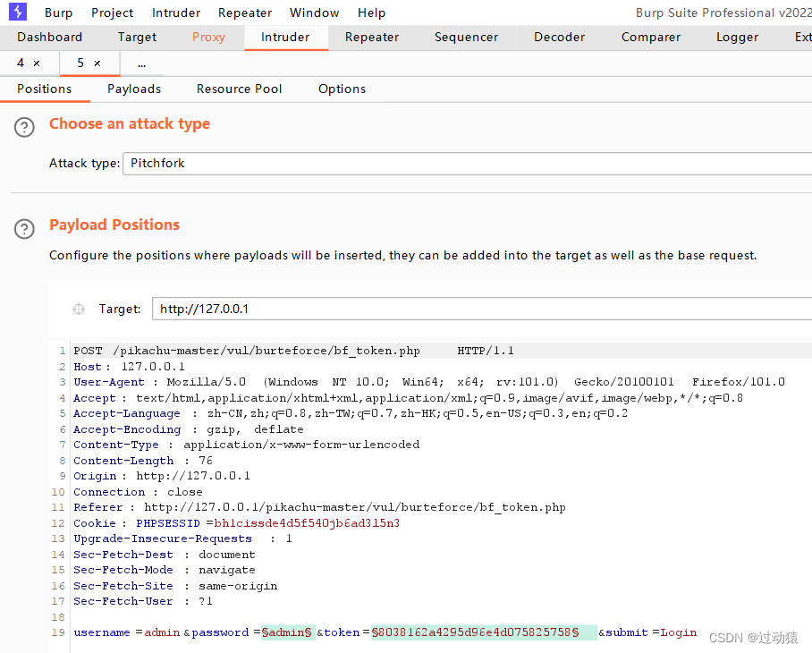Click the Content-Length header line

(x=143, y=461)
